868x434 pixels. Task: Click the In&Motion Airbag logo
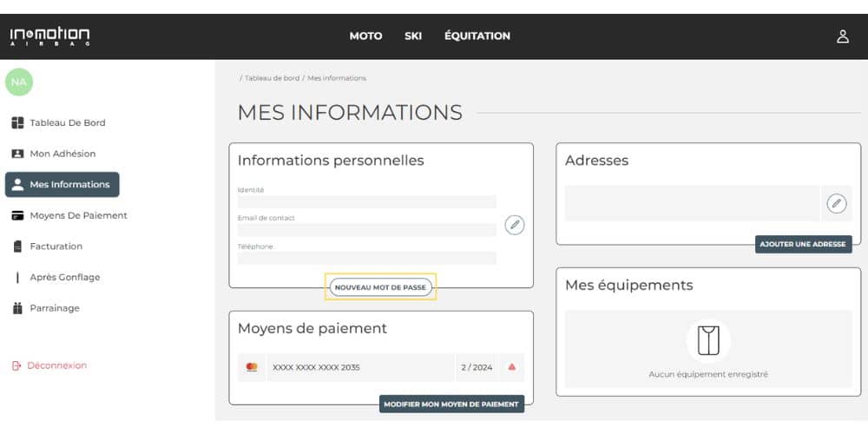coord(49,36)
